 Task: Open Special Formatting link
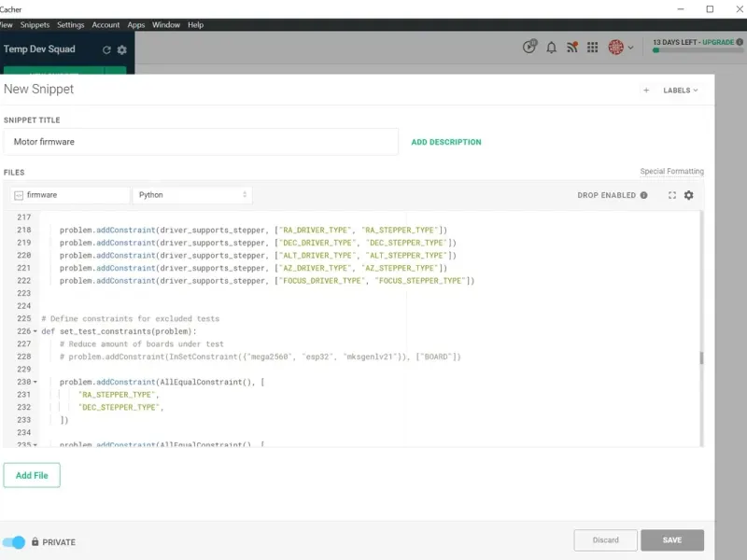tap(671, 171)
